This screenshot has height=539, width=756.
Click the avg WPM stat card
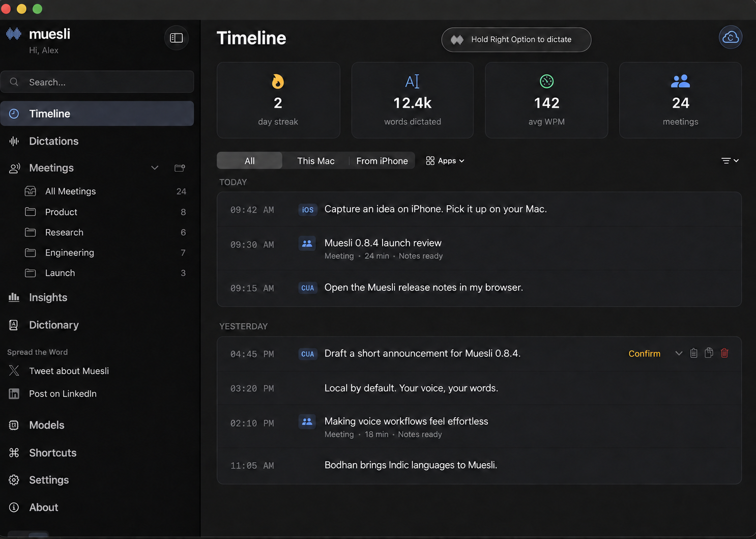[x=546, y=100]
